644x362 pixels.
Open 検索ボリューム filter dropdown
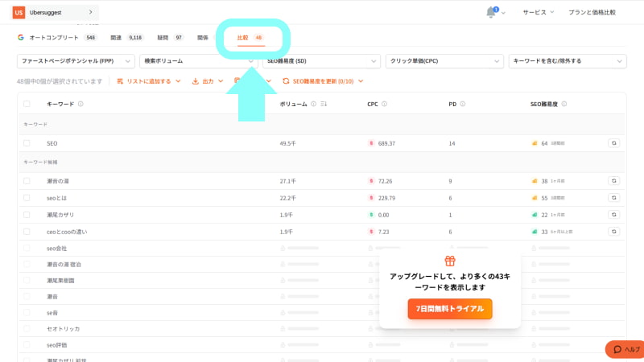(x=198, y=61)
